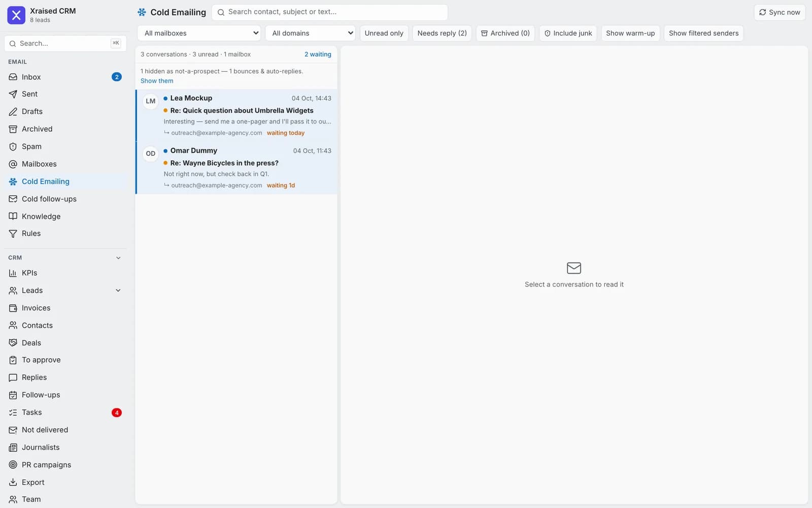Enable the Include junk filter
Image resolution: width=812 pixels, height=508 pixels.
tap(568, 34)
